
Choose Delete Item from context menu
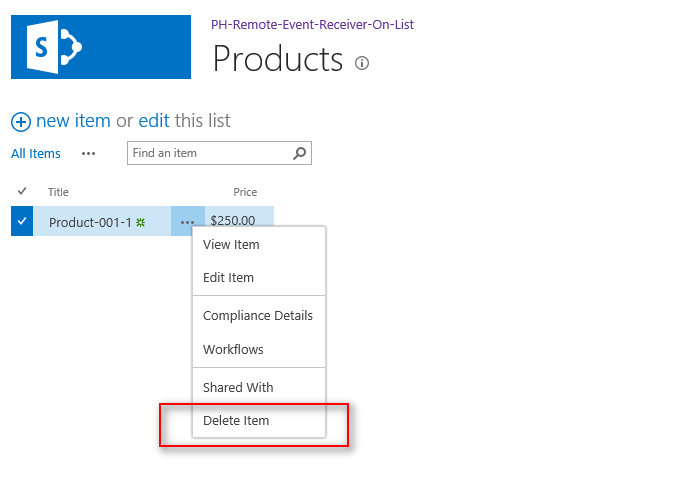[x=236, y=420]
